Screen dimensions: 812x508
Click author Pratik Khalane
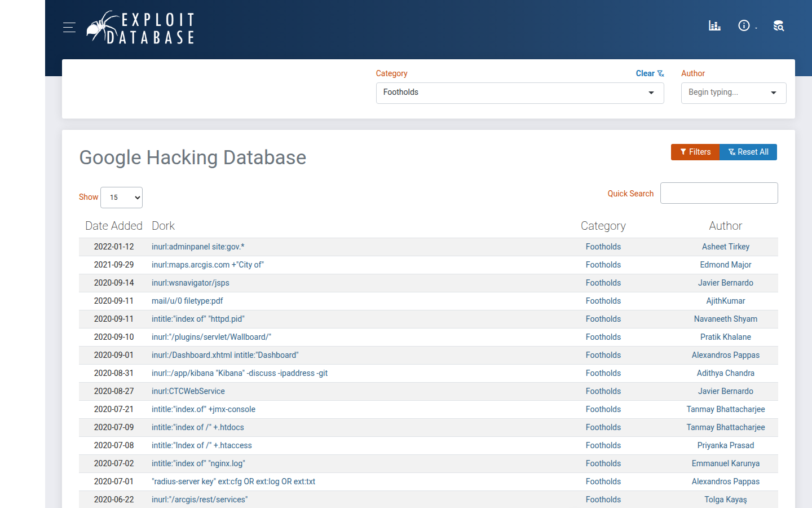pyautogui.click(x=726, y=337)
